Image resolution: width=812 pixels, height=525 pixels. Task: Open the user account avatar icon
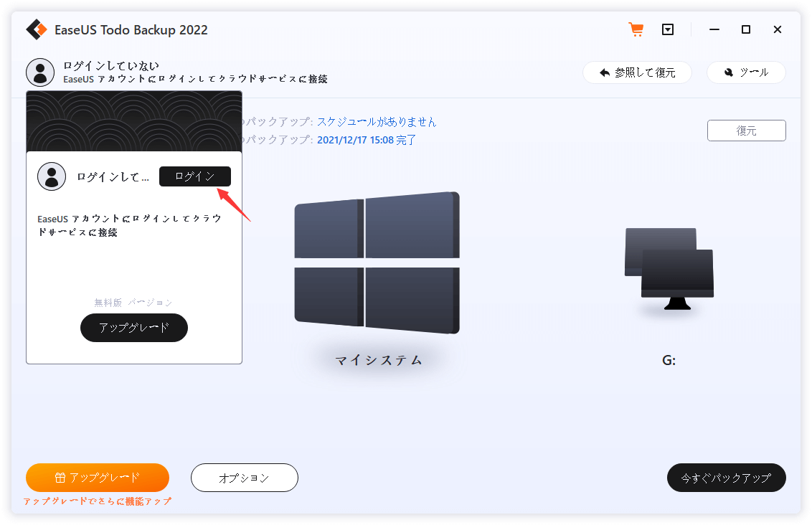click(39, 72)
